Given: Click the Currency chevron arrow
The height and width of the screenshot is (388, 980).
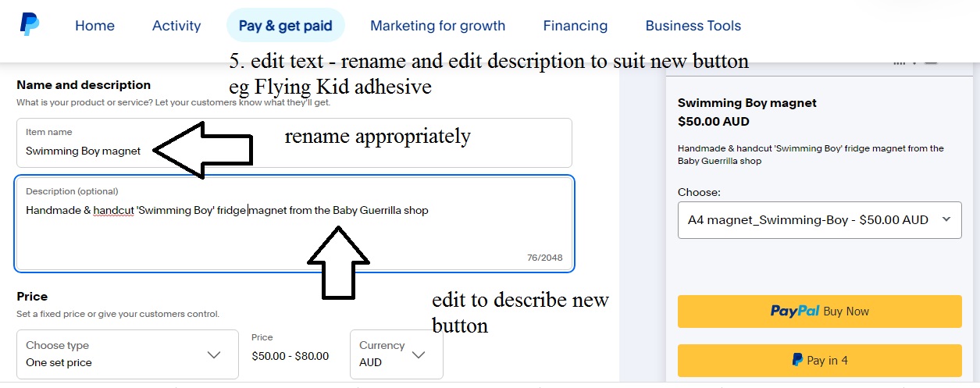Looking at the screenshot, I should point(419,354).
